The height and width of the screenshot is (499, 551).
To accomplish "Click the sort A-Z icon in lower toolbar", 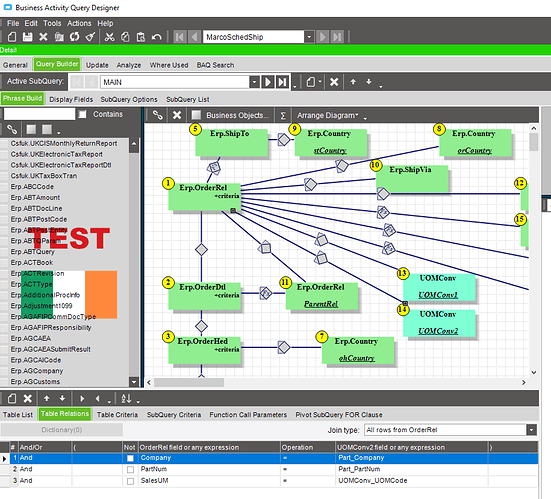I will 126,398.
